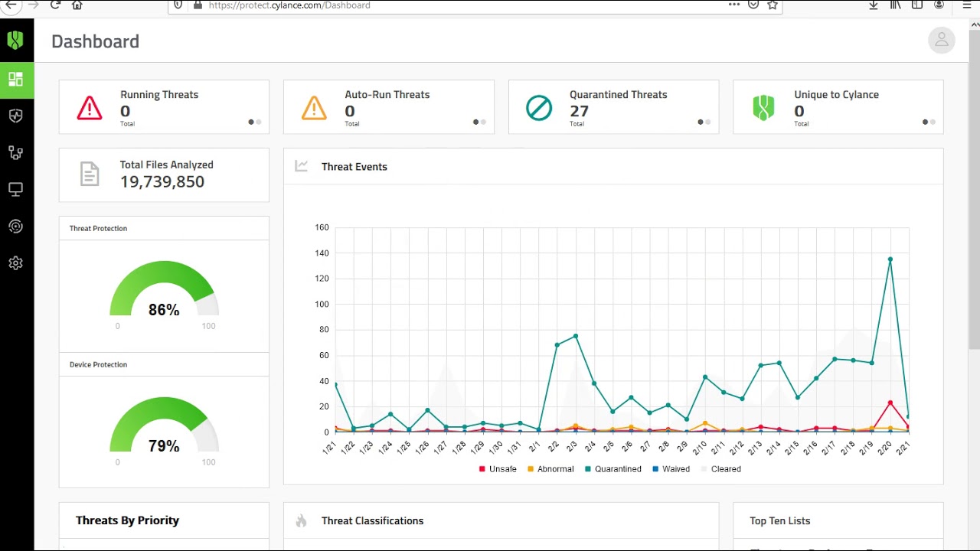Click the blocked circle icon on Quarantined Threats
The image size is (980, 551).
(x=539, y=108)
